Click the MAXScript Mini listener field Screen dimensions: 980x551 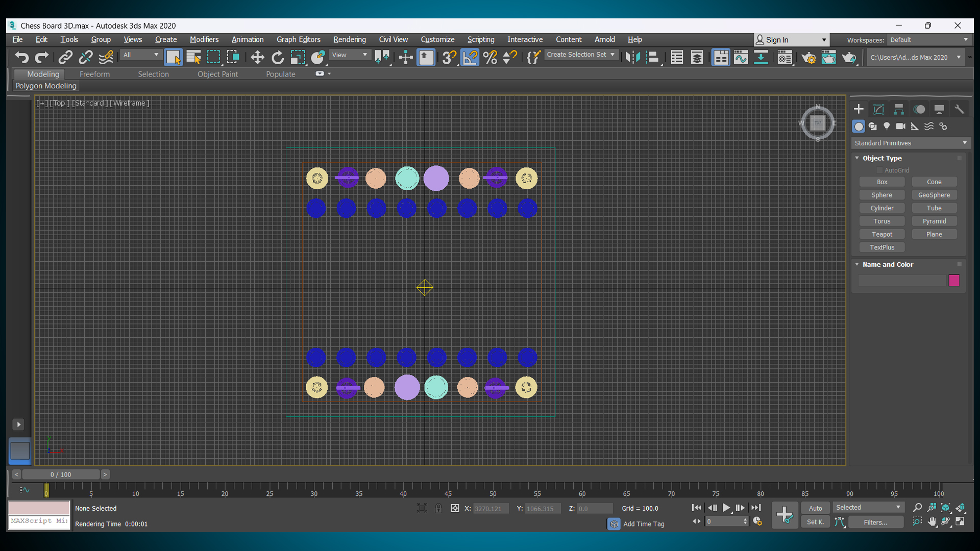coord(39,521)
